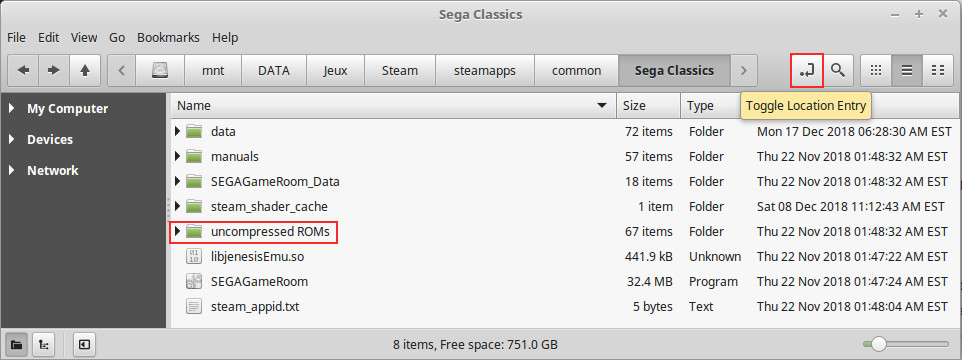Jump to the Jeux path button

(x=336, y=71)
